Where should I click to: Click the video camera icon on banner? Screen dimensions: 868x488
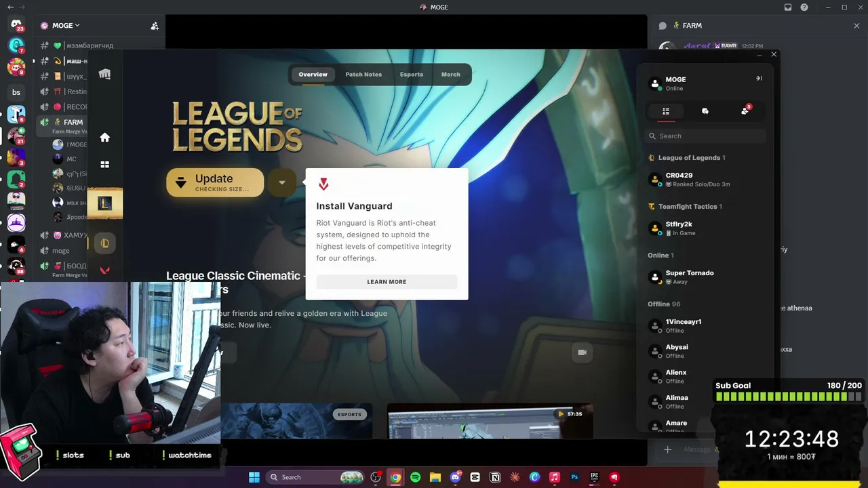click(582, 352)
